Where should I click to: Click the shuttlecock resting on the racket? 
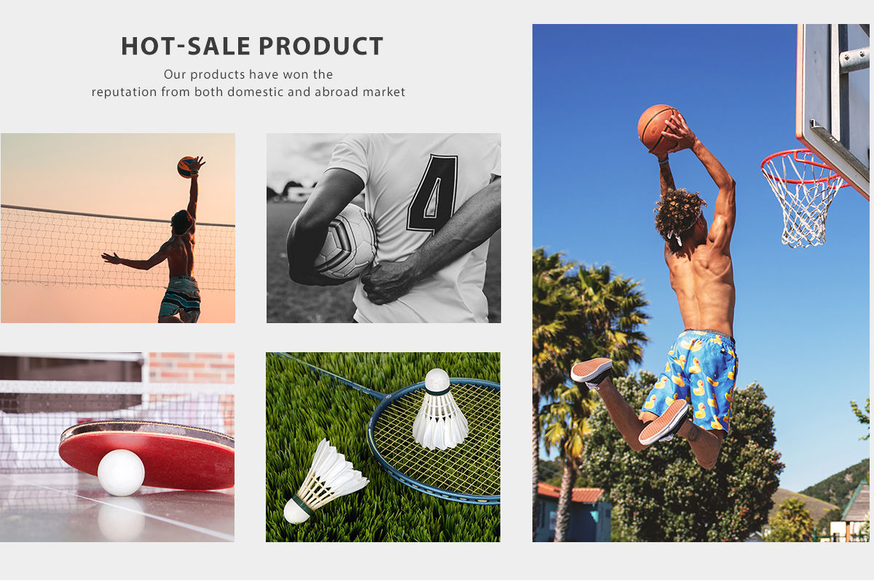[439, 410]
